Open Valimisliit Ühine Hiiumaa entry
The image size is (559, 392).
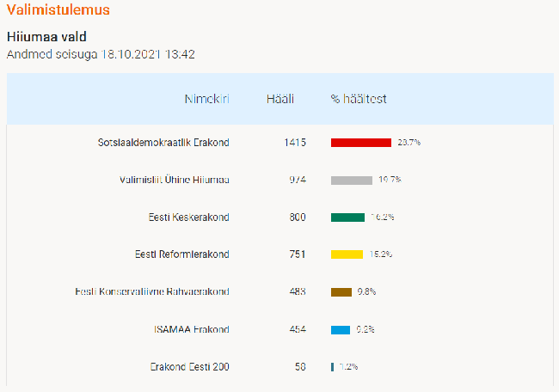(x=175, y=180)
